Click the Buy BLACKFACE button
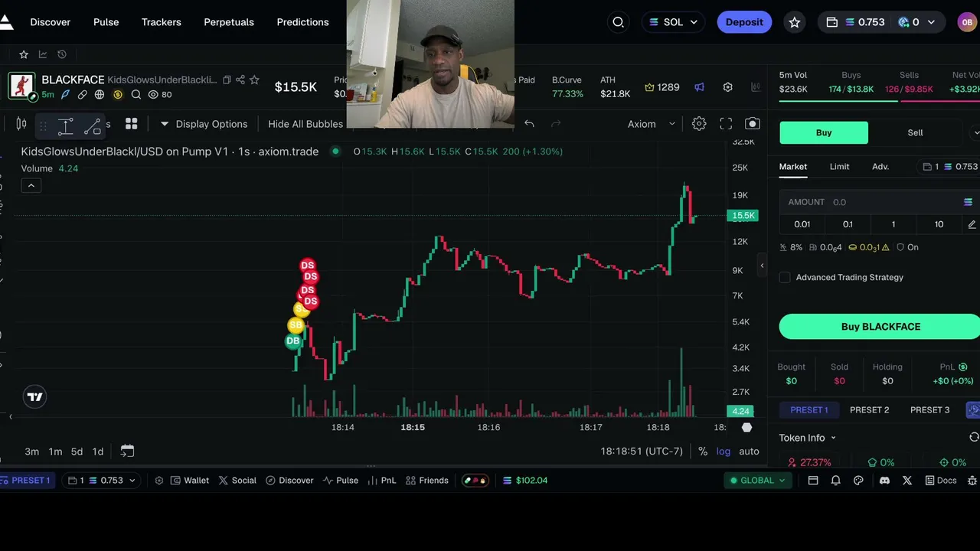Image resolution: width=980 pixels, height=551 pixels. pyautogui.click(x=880, y=327)
